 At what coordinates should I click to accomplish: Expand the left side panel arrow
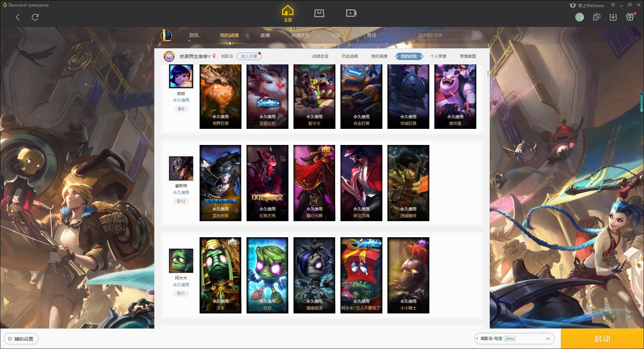click(2, 187)
